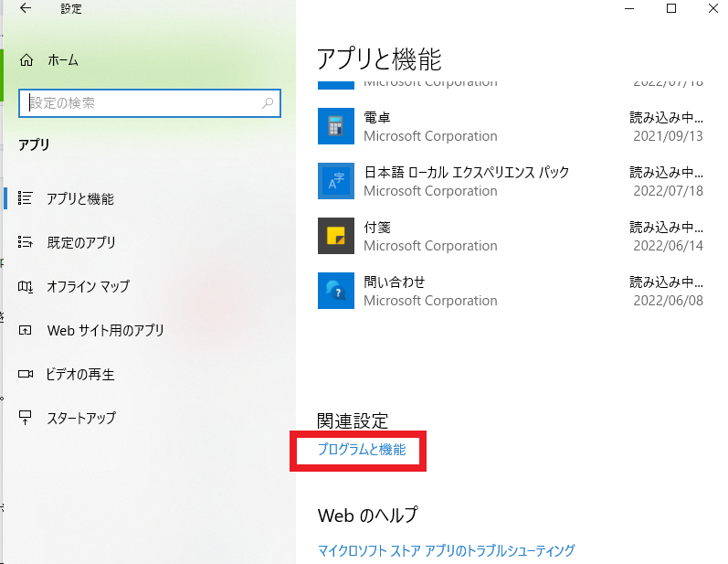Click the date 2021/09/13
Viewport: 728px width, 564px height.
pos(668,136)
